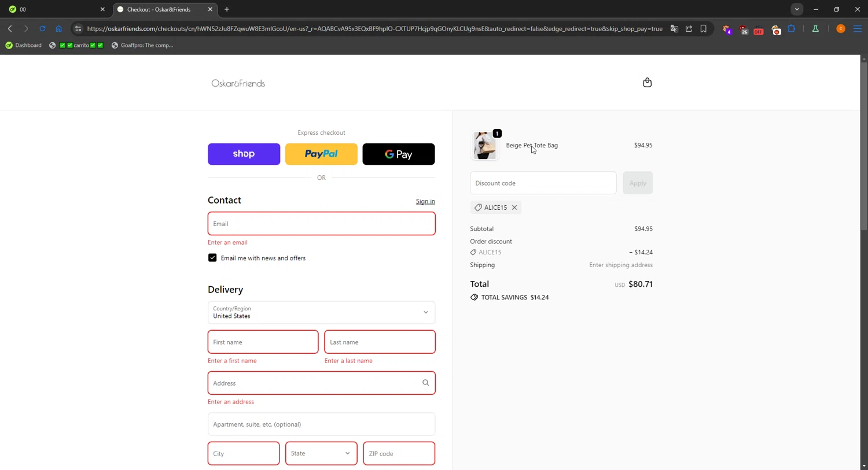Click the scrollbar down arrow
The height and width of the screenshot is (470, 868).
click(864, 466)
